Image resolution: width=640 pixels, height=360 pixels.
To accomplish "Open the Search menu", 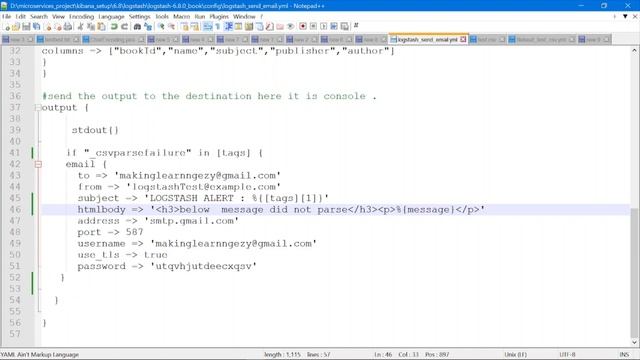I will (x=39, y=16).
